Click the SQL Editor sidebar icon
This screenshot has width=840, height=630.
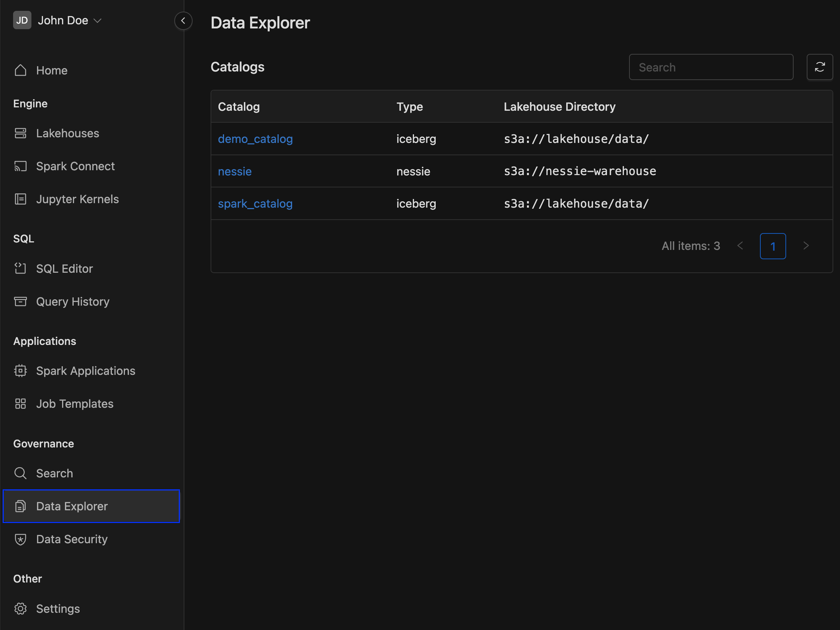20,268
